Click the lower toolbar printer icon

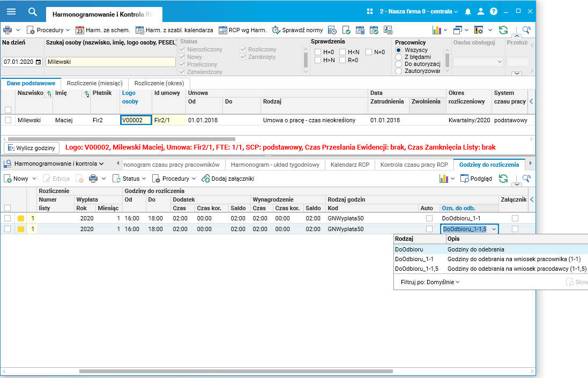coord(93,179)
